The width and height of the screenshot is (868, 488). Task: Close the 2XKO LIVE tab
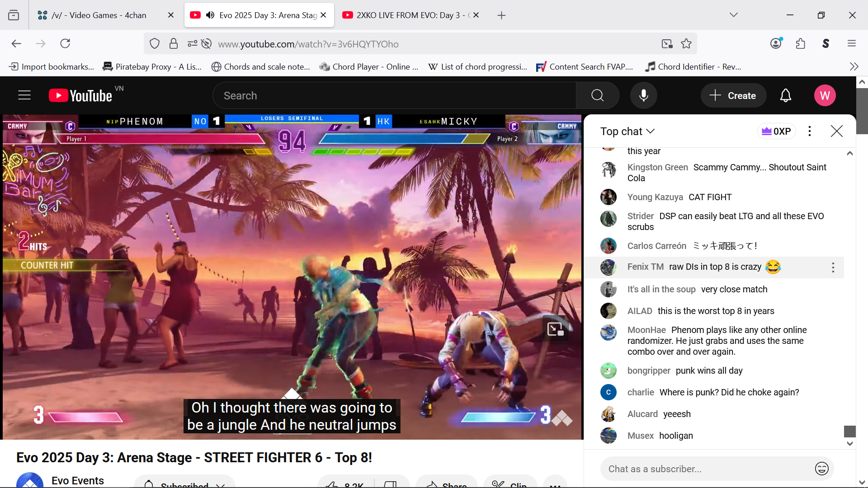click(476, 15)
